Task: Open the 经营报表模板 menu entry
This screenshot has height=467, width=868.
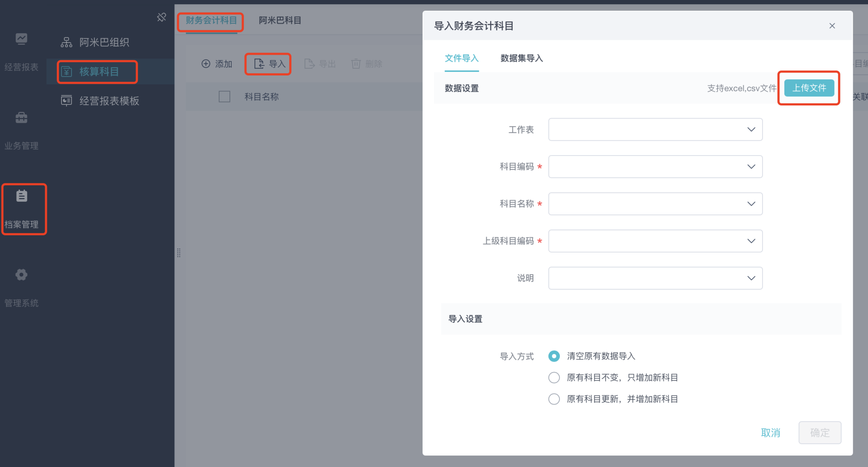Action: [109, 101]
